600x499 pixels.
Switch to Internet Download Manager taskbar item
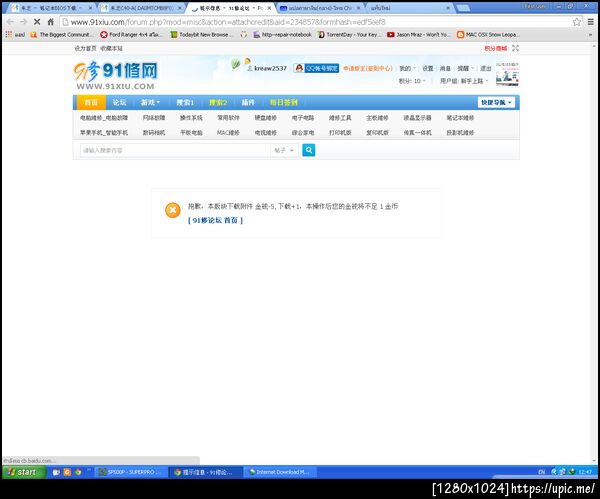(x=279, y=472)
